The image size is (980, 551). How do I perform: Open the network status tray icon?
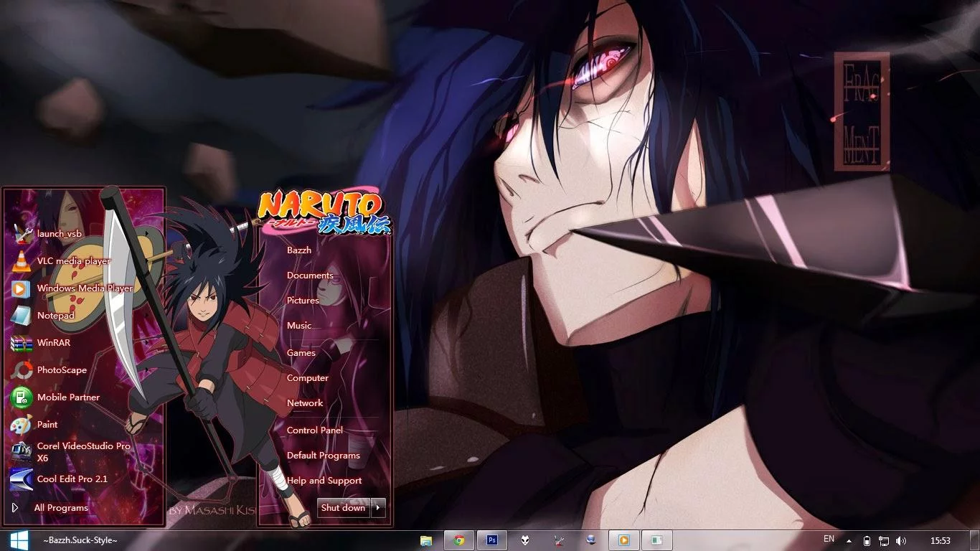click(x=884, y=541)
